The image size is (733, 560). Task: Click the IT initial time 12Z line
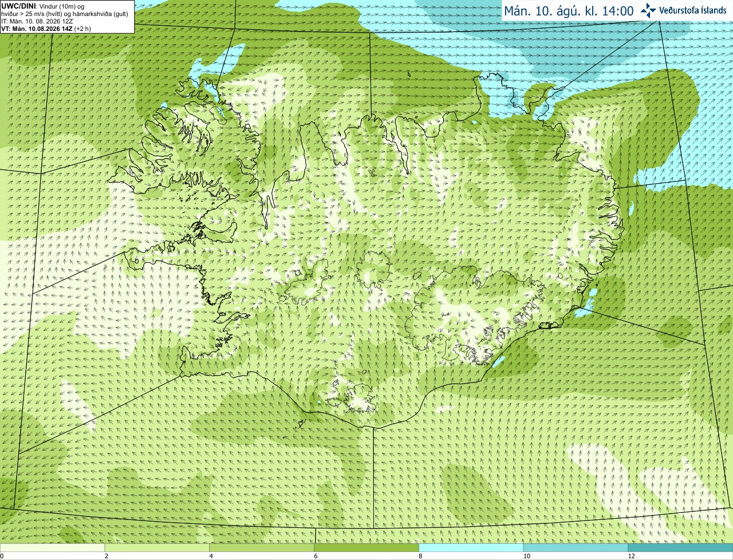tap(37, 21)
